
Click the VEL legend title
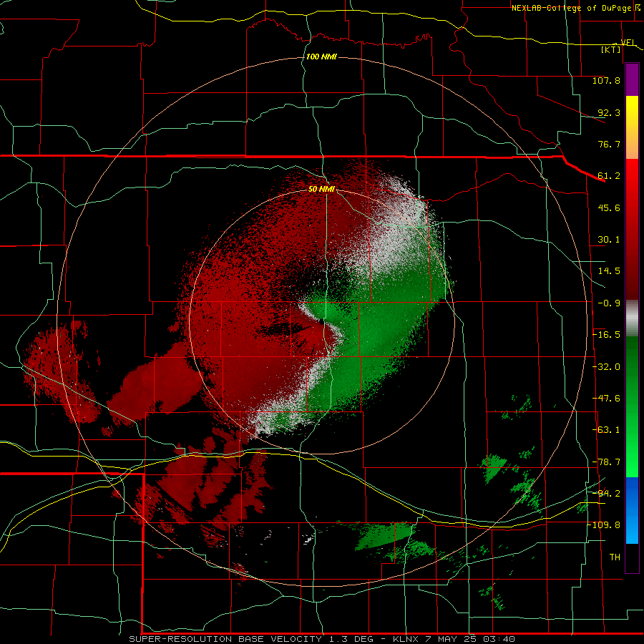click(x=628, y=42)
